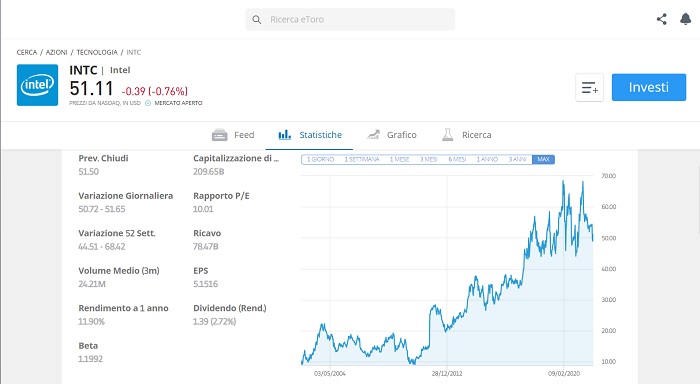Image resolution: width=700 pixels, height=384 pixels.
Task: Add INTC to watchlist icon button
Action: [589, 88]
